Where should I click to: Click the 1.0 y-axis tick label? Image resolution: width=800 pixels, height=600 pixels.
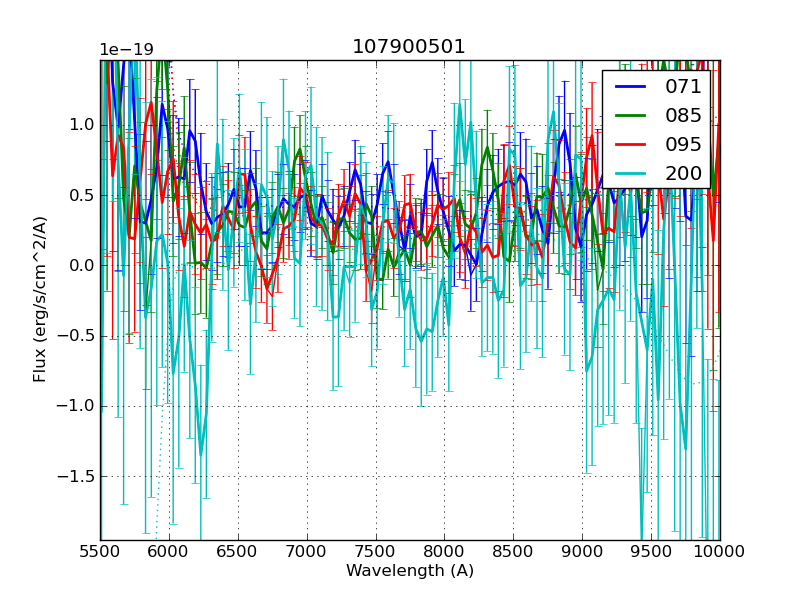coord(80,125)
